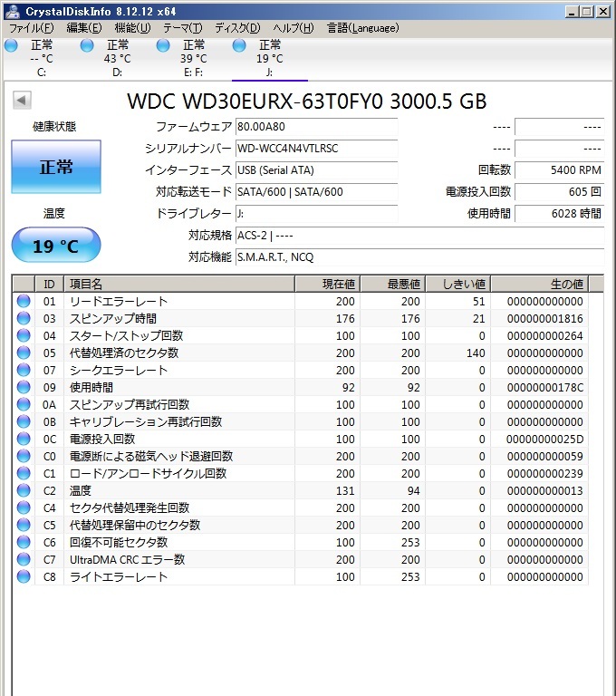Click the 項目名 column header
Image resolution: width=616 pixels, height=696 pixels.
(x=179, y=284)
